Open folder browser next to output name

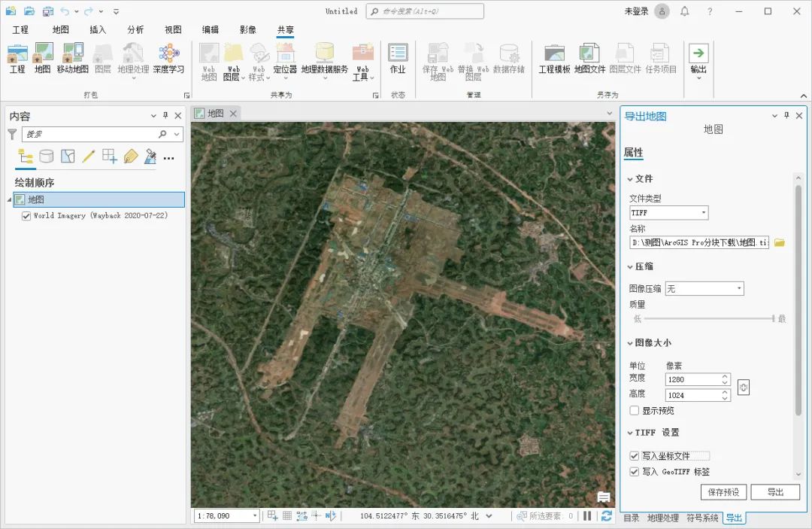click(x=780, y=242)
